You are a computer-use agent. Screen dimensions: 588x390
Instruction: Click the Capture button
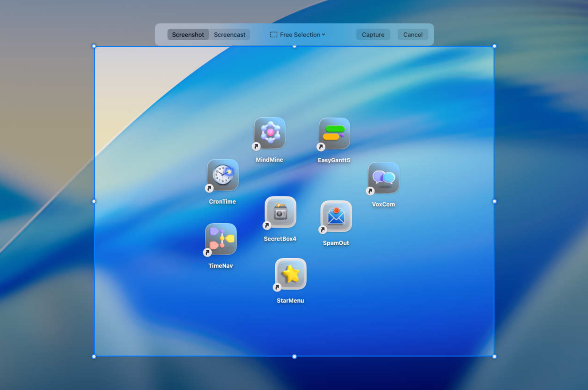tap(373, 34)
